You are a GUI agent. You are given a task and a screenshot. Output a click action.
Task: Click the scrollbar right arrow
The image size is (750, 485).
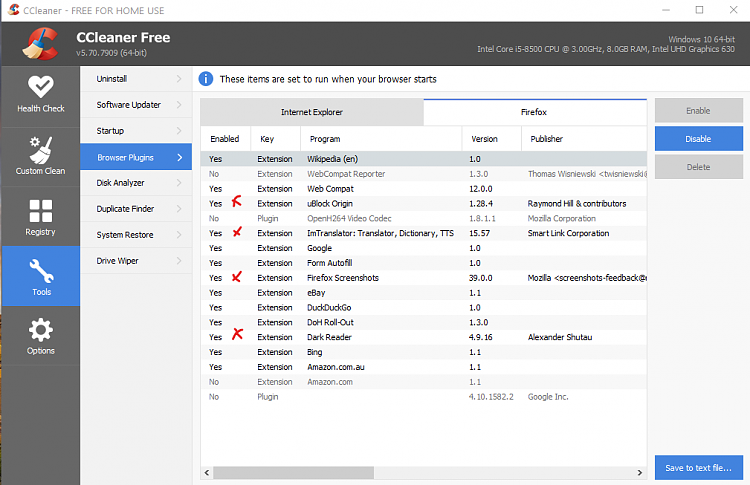pyautogui.click(x=640, y=473)
